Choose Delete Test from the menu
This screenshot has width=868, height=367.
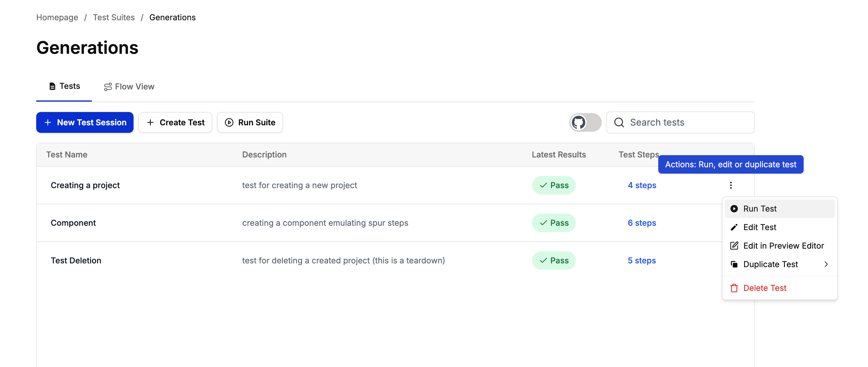(765, 288)
